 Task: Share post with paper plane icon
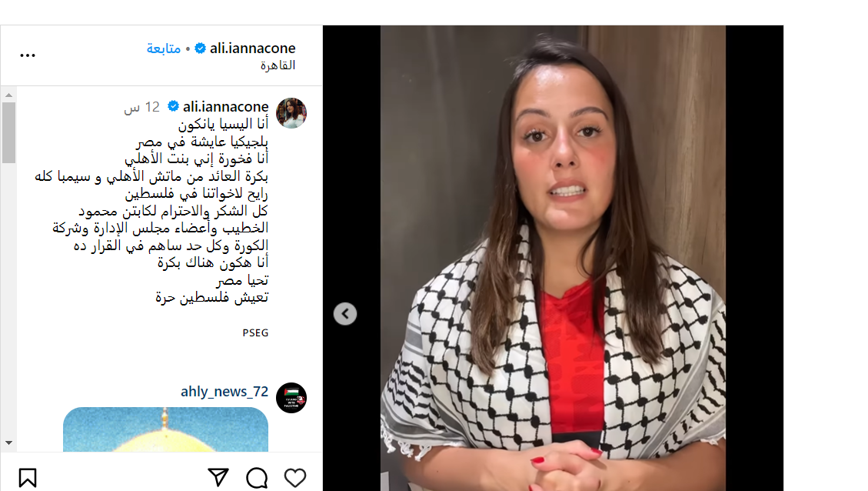218,477
